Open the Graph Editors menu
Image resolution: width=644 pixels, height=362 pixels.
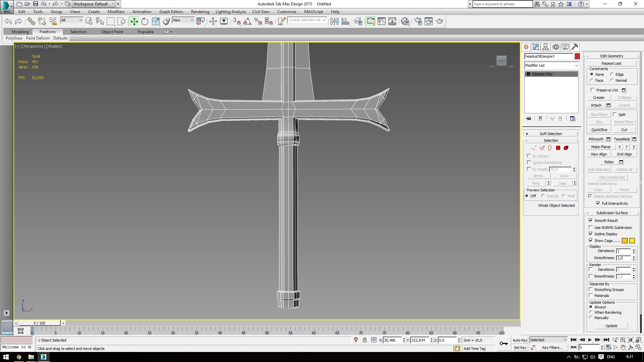(x=171, y=12)
